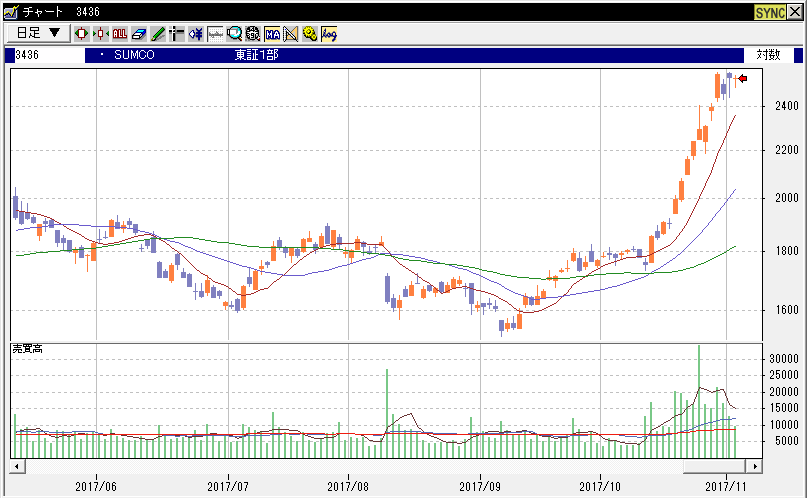The height and width of the screenshot is (498, 807).
Task: Activate the crosshair cursor tool
Action: pyautogui.click(x=177, y=33)
